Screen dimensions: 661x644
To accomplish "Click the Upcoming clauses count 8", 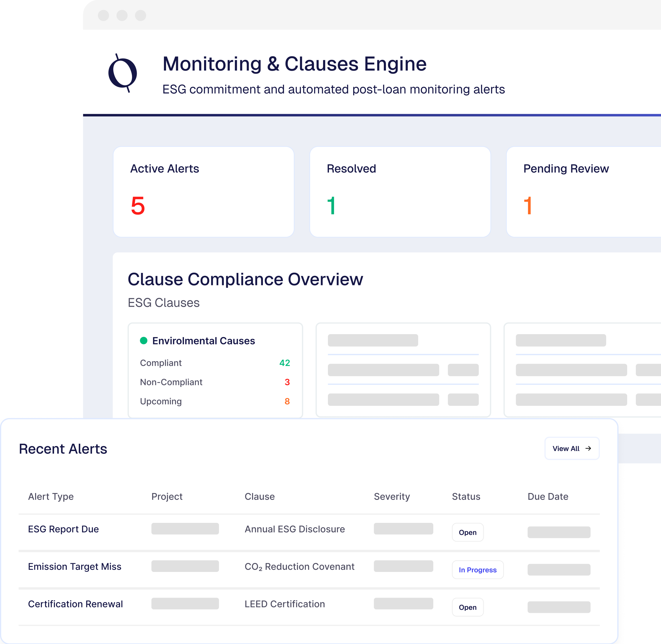I will pyautogui.click(x=287, y=401).
